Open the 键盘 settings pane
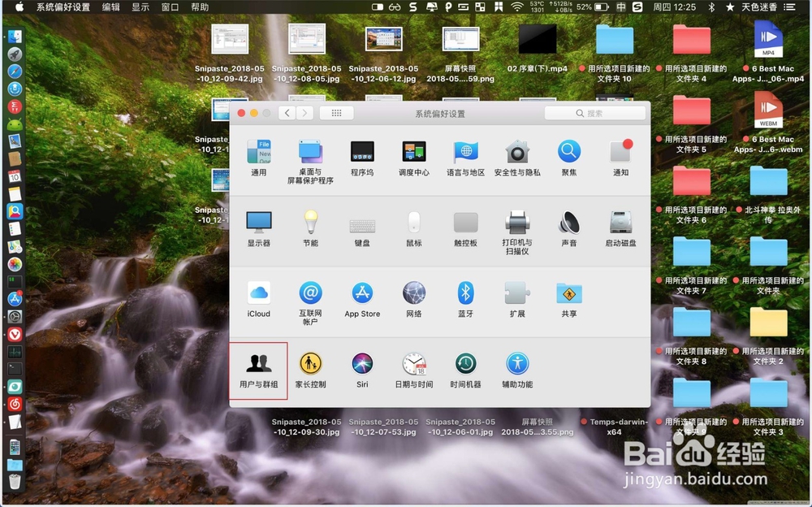The width and height of the screenshot is (812, 507). pyautogui.click(x=362, y=226)
